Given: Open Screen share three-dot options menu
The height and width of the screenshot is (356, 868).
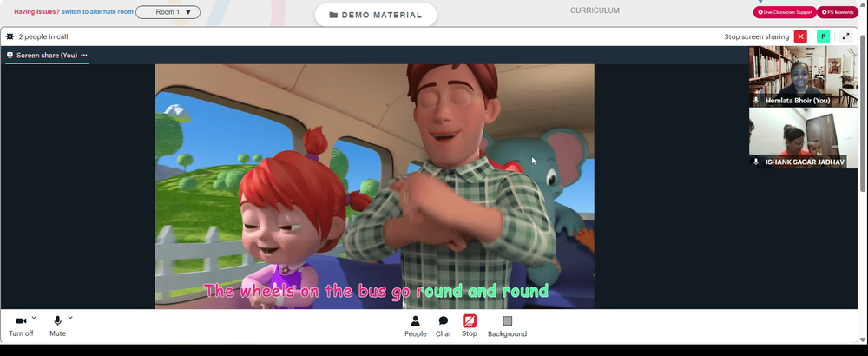Looking at the screenshot, I should [84, 55].
